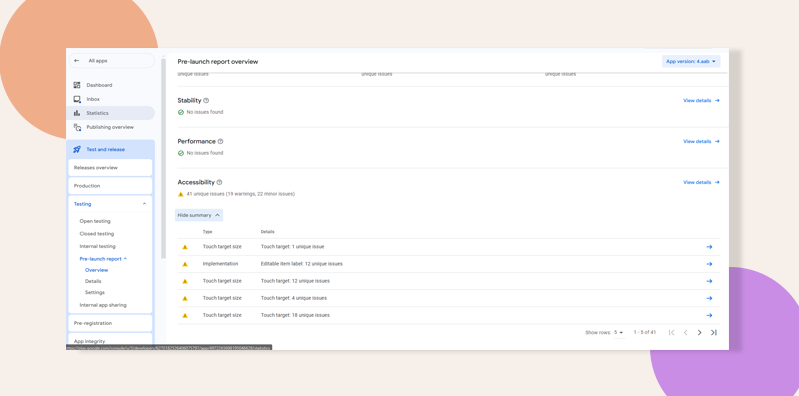Image resolution: width=799 pixels, height=396 pixels.
Task: Open the Details sub-item under Pre-launch report
Action: pos(93,281)
